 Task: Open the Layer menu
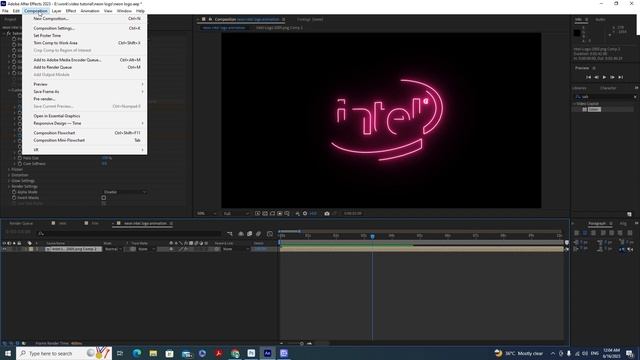[56, 11]
